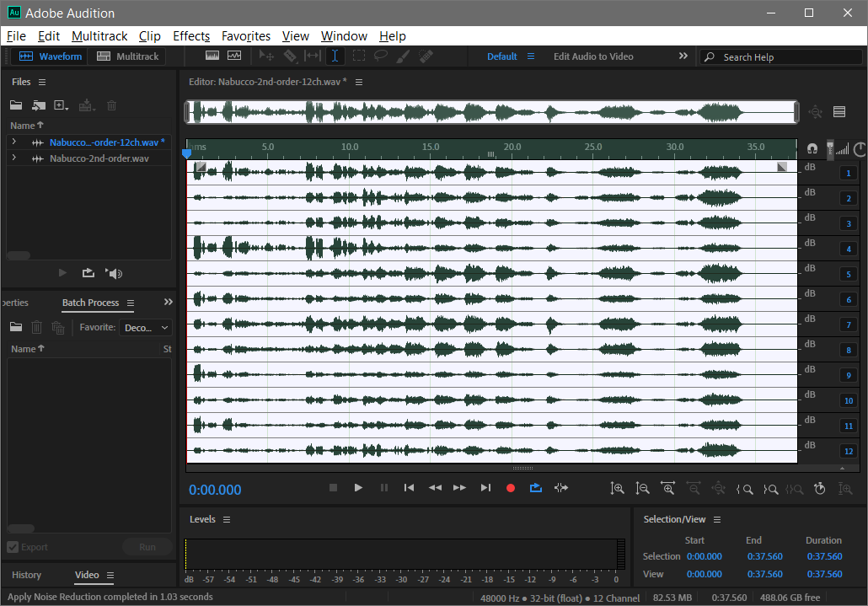Toggle loop playback in transport
The width and height of the screenshot is (868, 606).
click(x=536, y=487)
